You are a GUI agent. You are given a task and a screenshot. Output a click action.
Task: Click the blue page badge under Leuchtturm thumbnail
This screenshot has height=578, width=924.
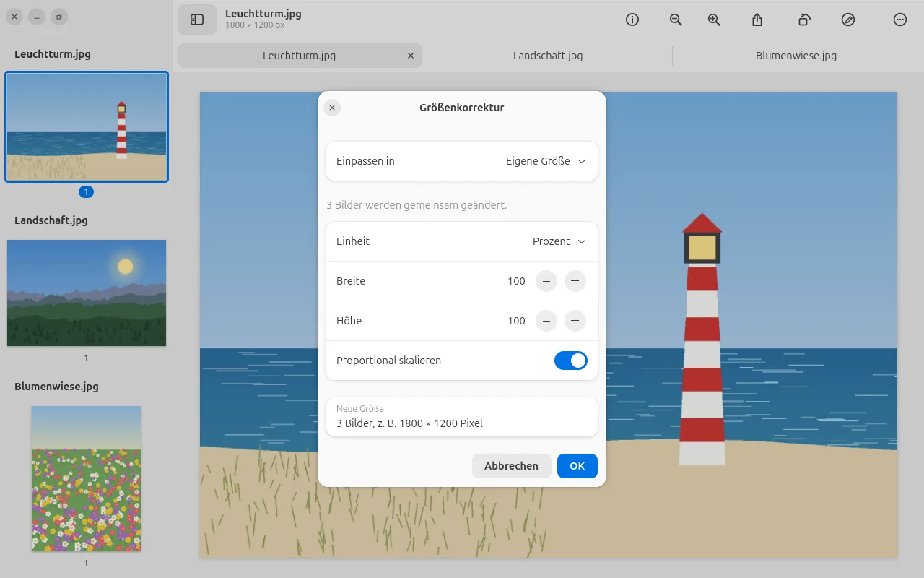87,192
